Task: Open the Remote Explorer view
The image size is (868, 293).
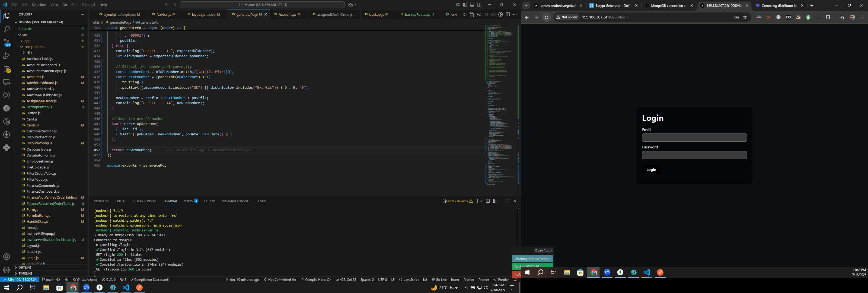Action: (7, 82)
